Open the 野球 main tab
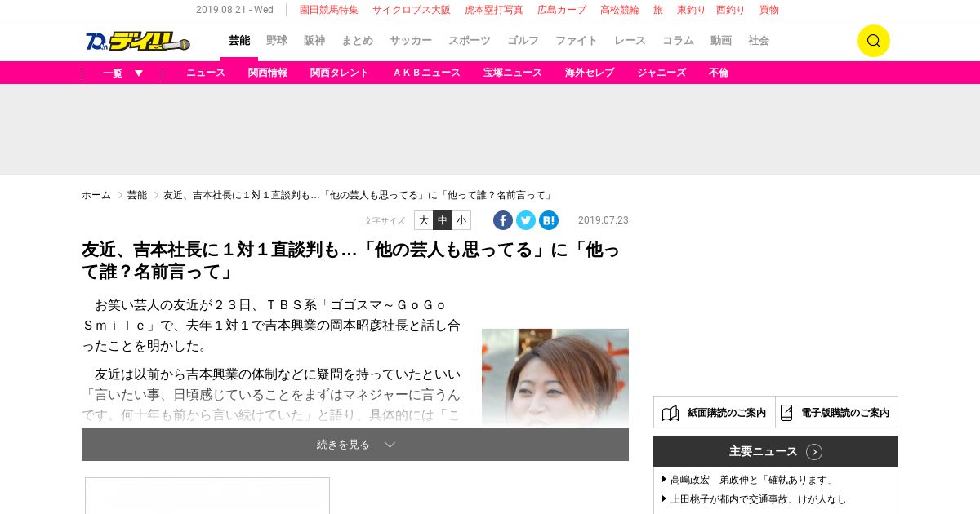 click(277, 41)
